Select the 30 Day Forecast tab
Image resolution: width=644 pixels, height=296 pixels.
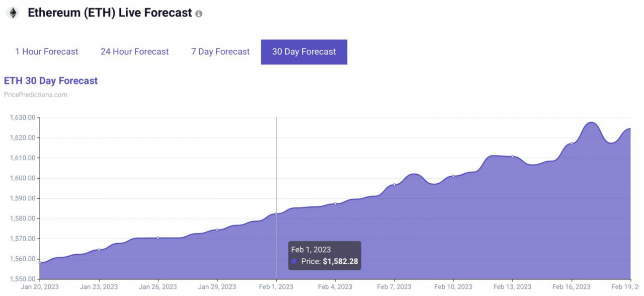click(x=304, y=52)
